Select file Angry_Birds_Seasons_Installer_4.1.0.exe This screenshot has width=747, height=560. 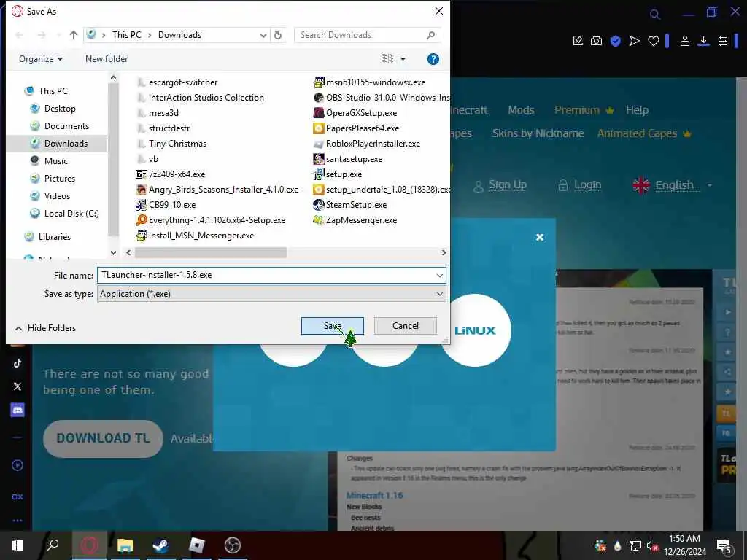point(217,190)
